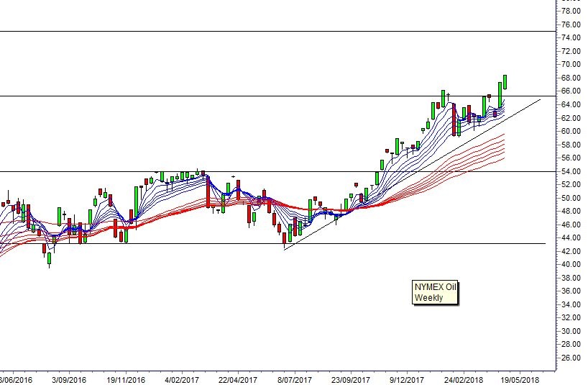Click the 74.00 price axis label
The width and height of the screenshot is (588, 385).
pyautogui.click(x=571, y=38)
